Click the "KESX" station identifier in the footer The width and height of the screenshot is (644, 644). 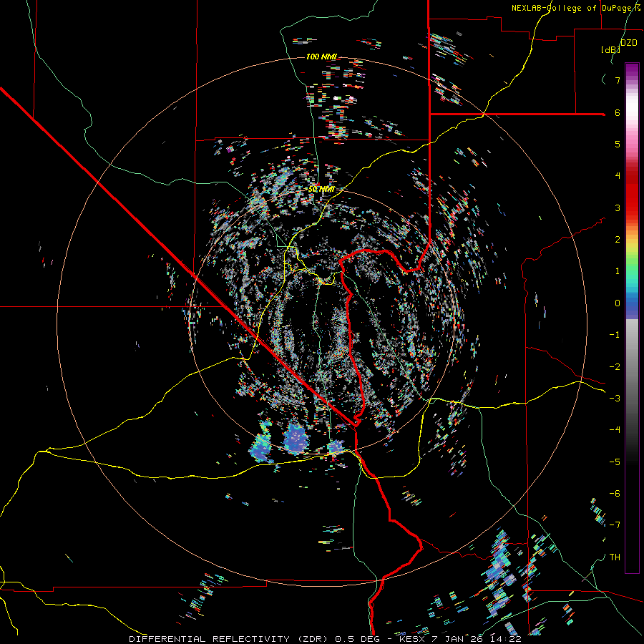tap(412, 639)
